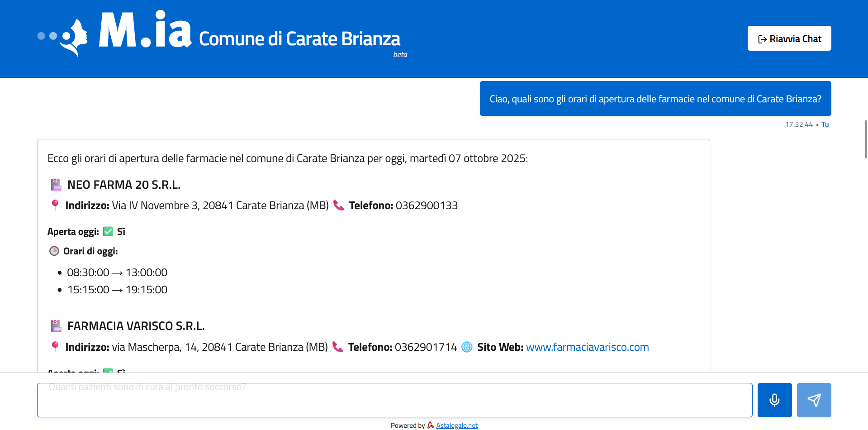The width and height of the screenshot is (868, 430).
Task: Click the green checkmark next to Aperta oggi
Action: tap(108, 232)
